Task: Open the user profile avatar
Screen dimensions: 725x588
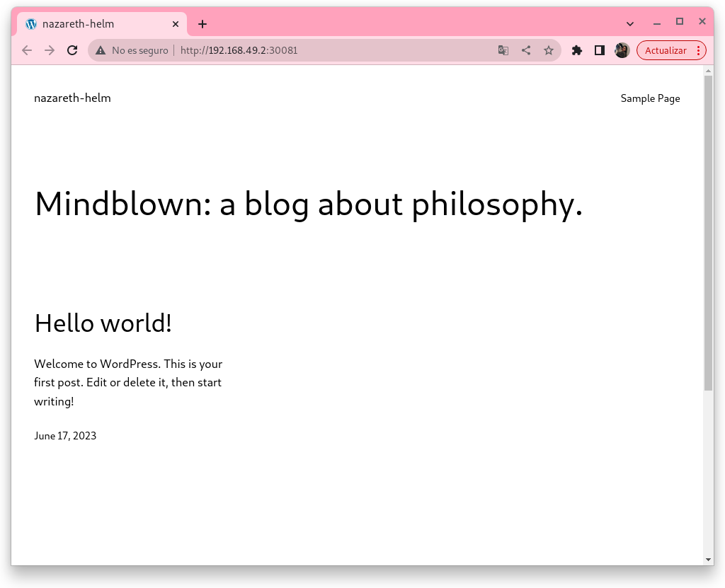Action: click(622, 50)
